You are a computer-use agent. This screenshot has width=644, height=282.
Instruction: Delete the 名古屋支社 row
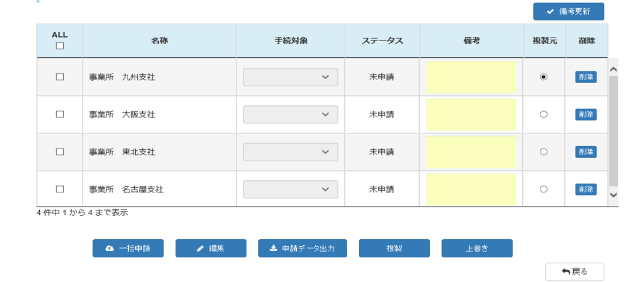click(x=585, y=189)
